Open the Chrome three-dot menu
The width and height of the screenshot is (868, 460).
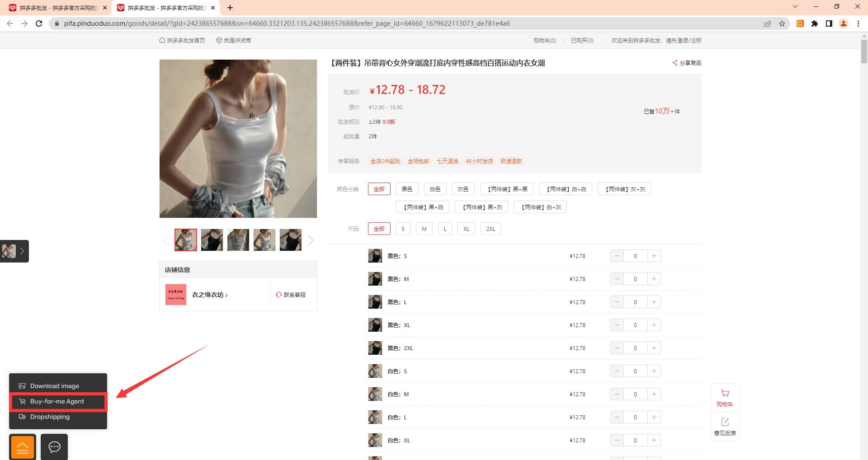tap(858, 23)
